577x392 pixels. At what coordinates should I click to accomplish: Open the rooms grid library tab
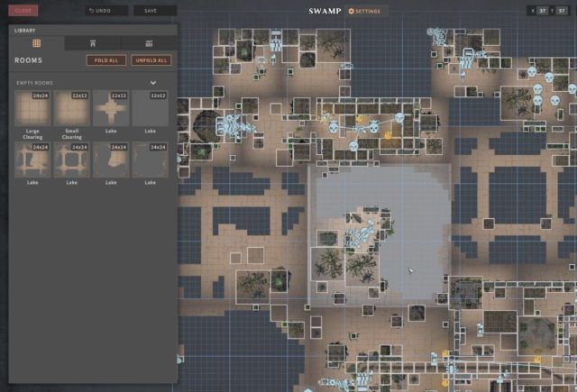coord(36,43)
